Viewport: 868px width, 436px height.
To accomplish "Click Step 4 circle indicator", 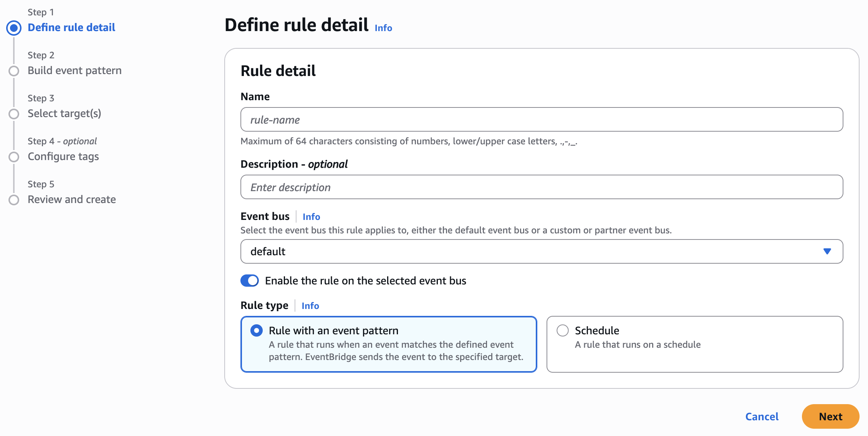I will [14, 157].
